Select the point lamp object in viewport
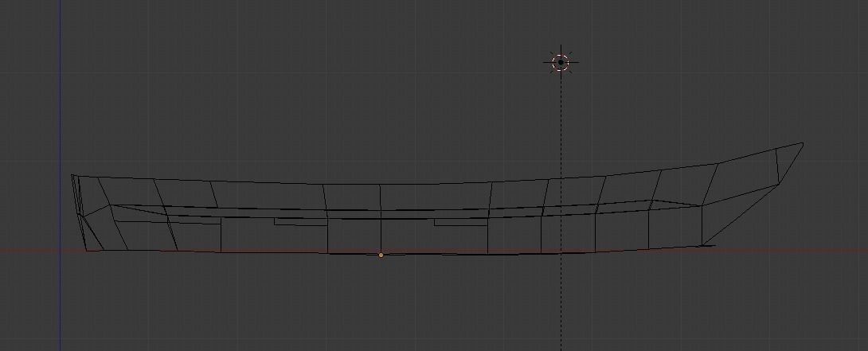This screenshot has height=351, width=868. coord(561,63)
